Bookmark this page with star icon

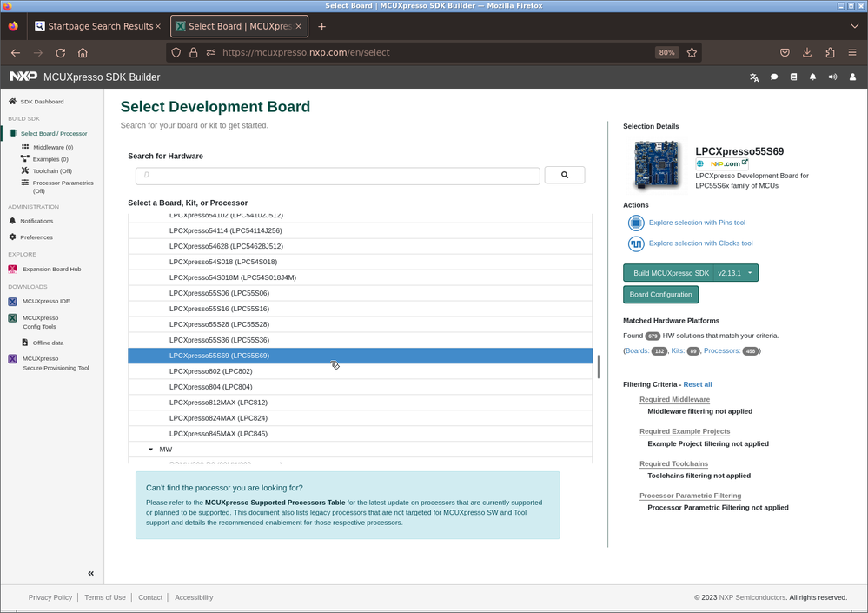pos(692,53)
